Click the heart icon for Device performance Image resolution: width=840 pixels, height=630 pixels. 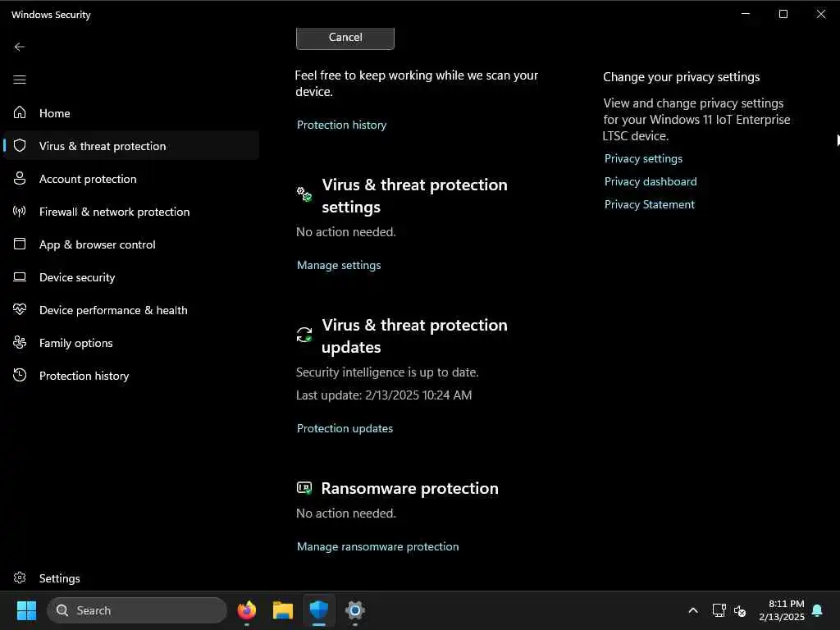20,309
